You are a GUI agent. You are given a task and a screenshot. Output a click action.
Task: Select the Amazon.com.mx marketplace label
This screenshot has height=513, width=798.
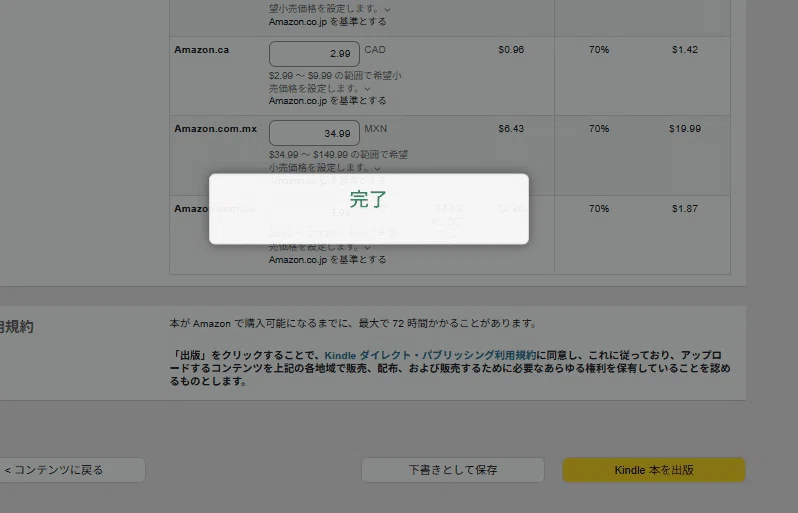[215, 129]
